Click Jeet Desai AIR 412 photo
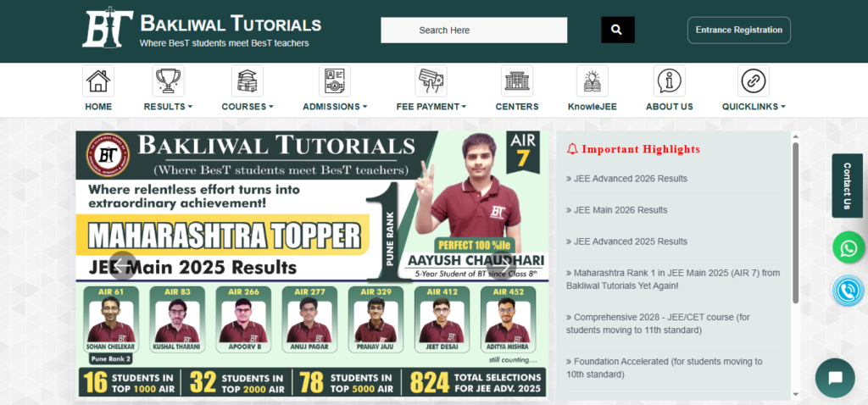This screenshot has height=405, width=868. [x=441, y=321]
